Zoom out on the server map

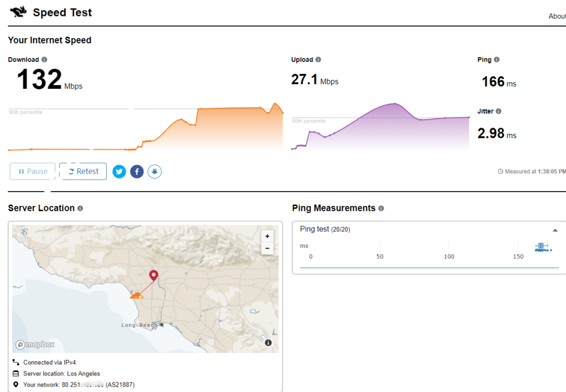(267, 248)
